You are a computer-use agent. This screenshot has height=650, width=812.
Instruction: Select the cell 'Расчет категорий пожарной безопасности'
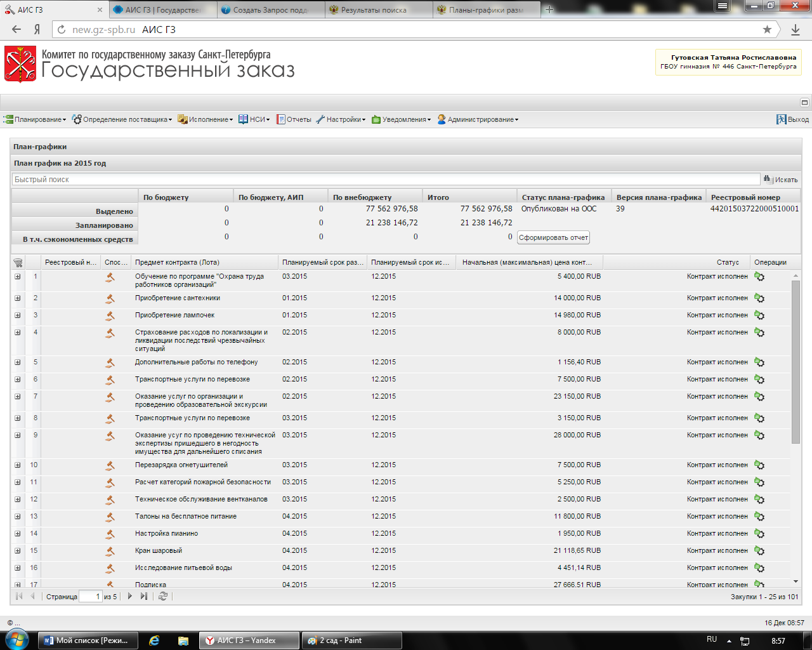click(203, 482)
